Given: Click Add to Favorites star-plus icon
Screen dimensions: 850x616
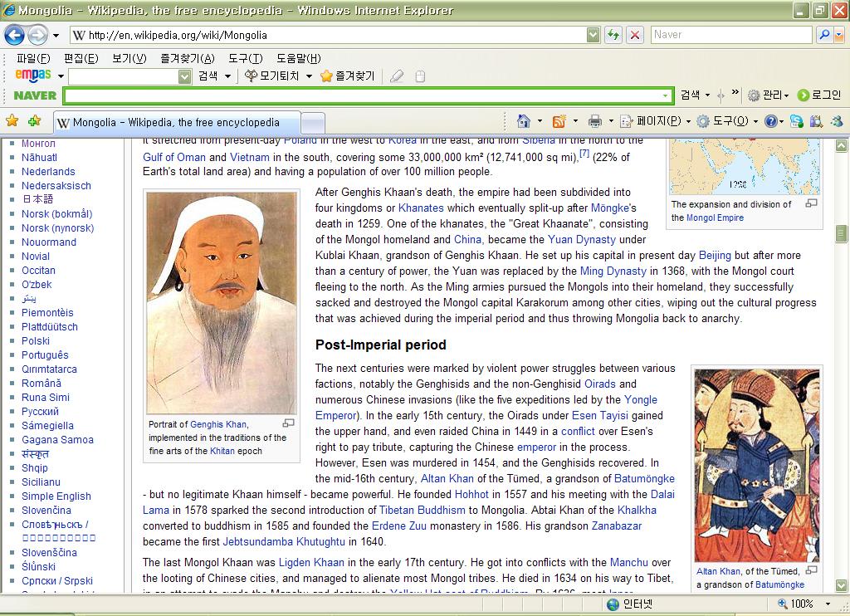Looking at the screenshot, I should coord(35,121).
